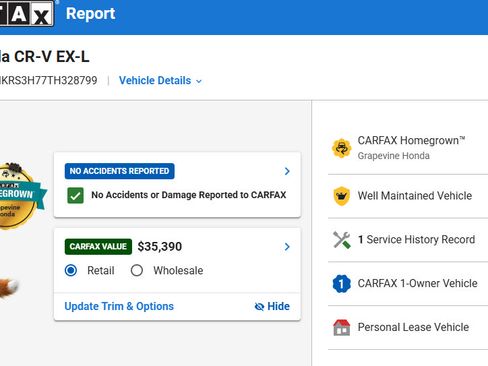Click the Well Maintained Vehicle text

(x=415, y=196)
